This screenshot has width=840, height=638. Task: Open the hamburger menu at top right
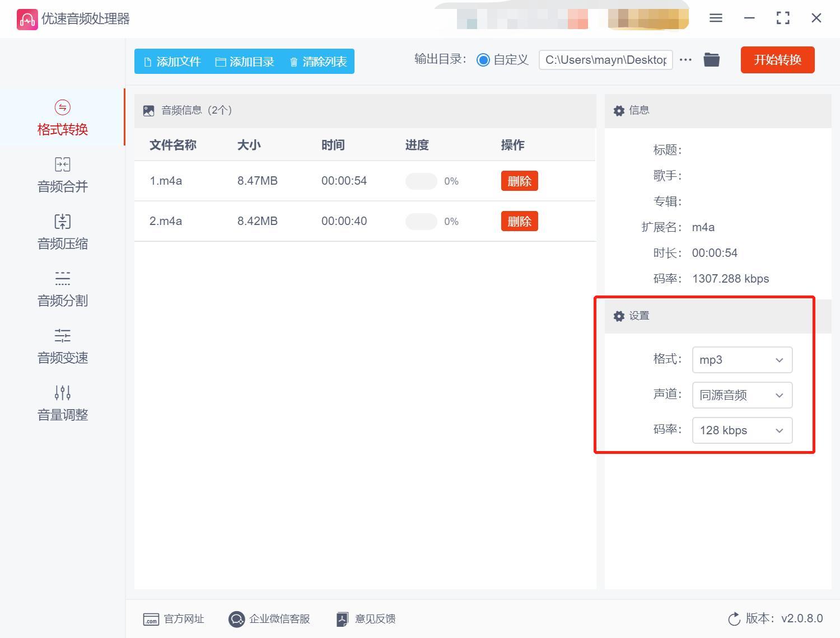coord(715,18)
